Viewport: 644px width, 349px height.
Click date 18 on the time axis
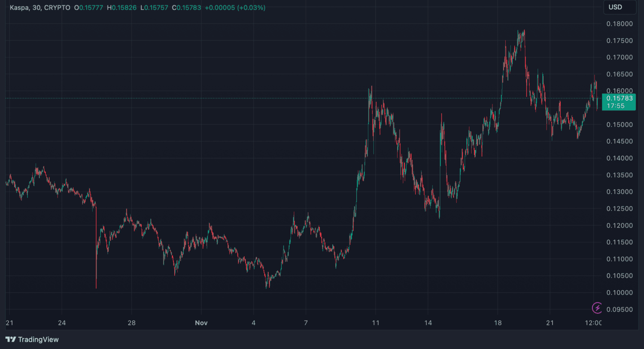click(498, 323)
